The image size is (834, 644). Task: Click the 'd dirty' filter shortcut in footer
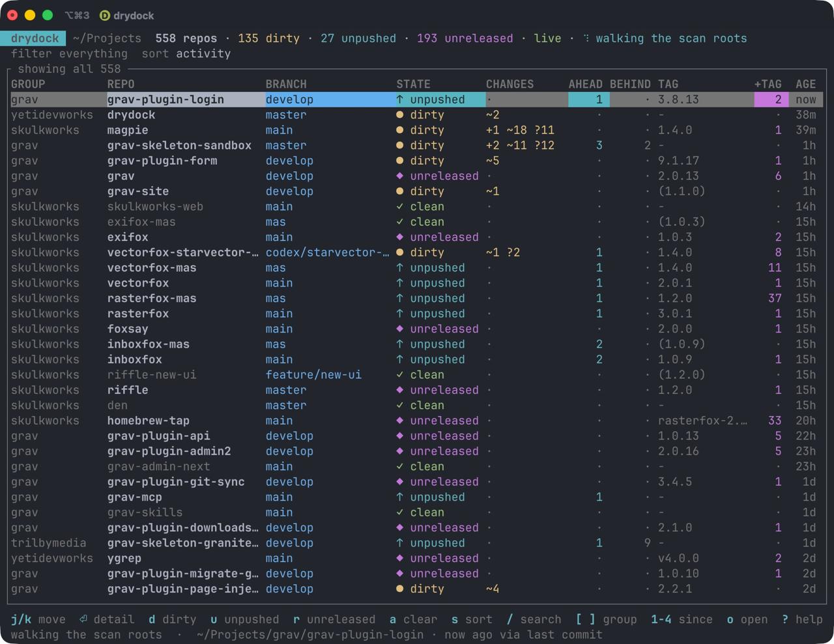(172, 619)
